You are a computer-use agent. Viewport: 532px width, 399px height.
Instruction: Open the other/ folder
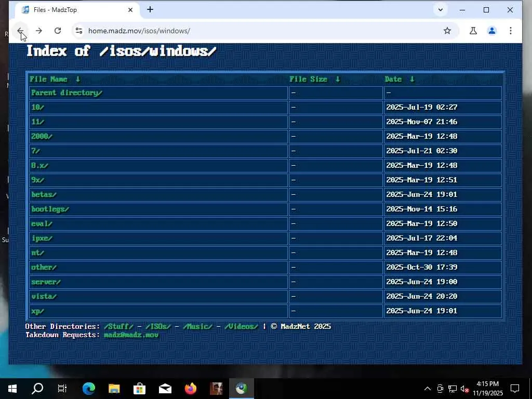44,268
